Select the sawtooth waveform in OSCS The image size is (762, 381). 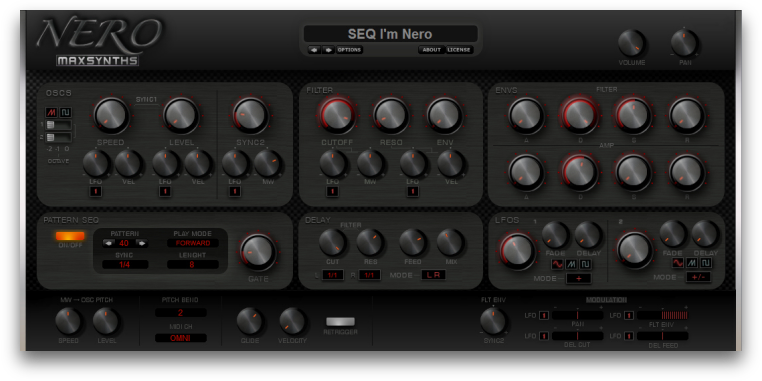pos(52,113)
